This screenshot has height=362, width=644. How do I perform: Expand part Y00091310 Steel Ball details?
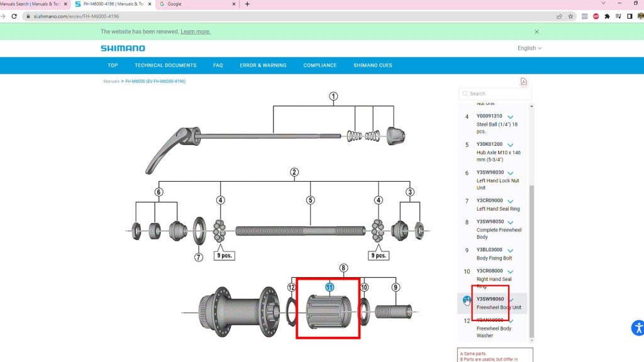(510, 117)
